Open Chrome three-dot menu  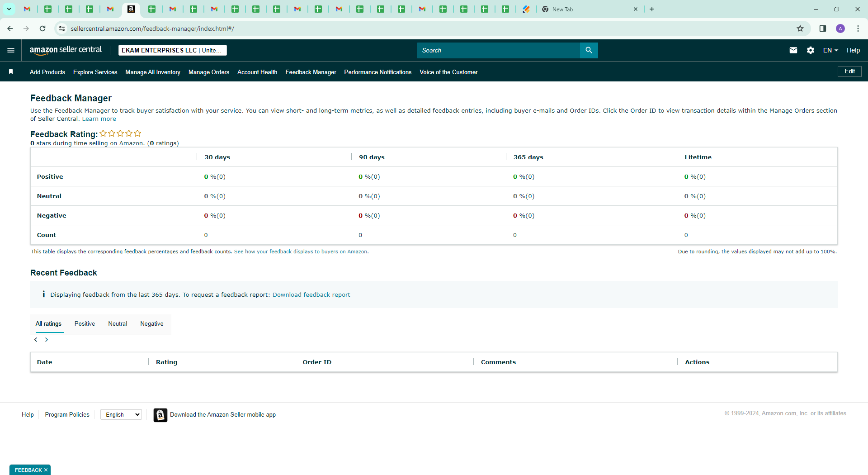coord(858,28)
